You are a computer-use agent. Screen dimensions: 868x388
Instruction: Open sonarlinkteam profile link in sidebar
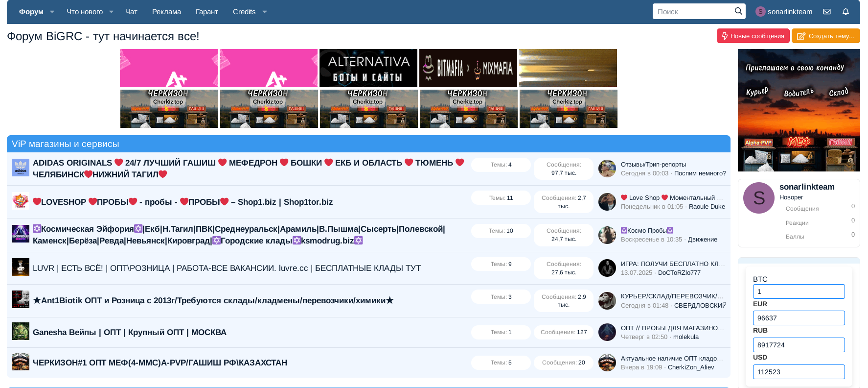tap(807, 187)
